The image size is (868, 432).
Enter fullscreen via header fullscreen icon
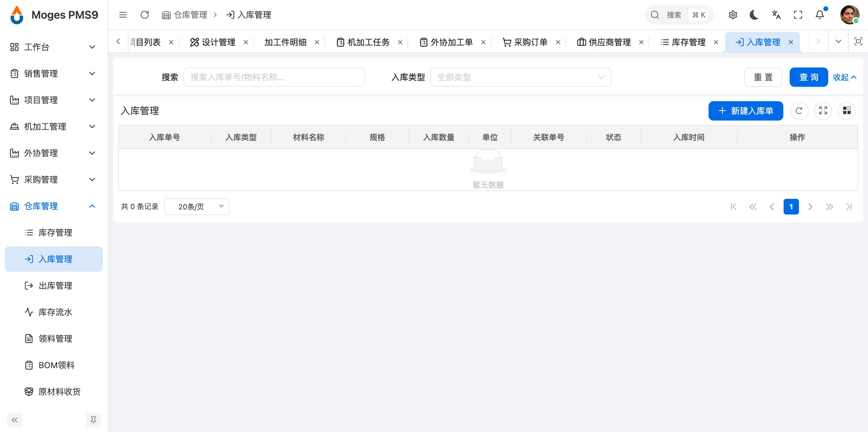[798, 15]
